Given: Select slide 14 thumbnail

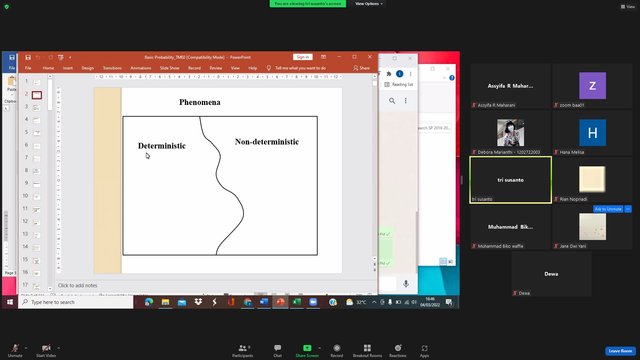Looking at the screenshot, I should pyautogui.click(x=37, y=248).
